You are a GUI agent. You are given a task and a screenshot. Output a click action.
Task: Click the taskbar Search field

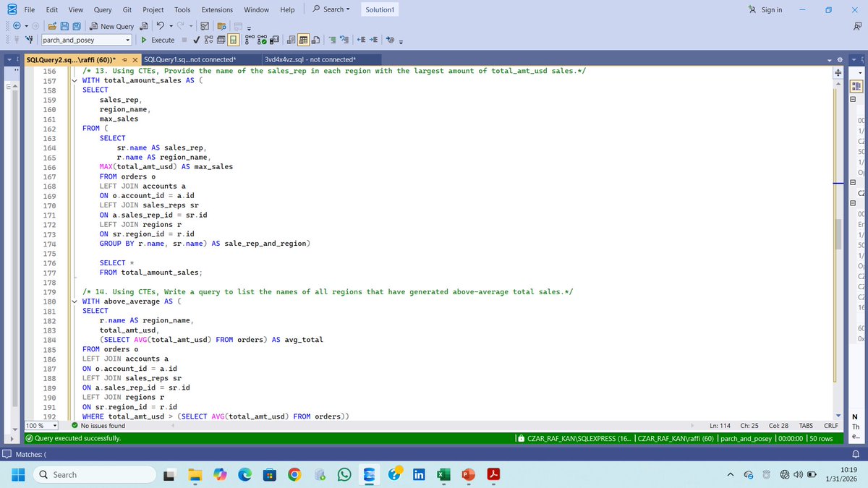(x=95, y=475)
